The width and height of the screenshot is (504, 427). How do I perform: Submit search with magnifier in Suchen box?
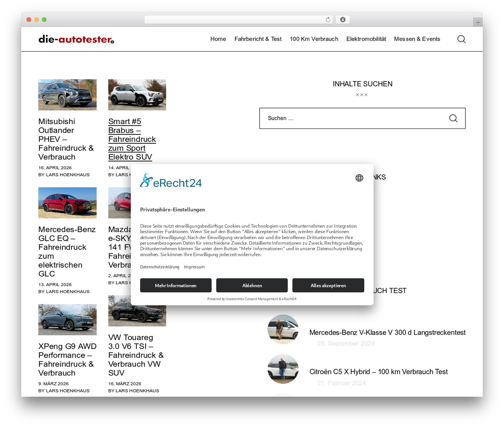(x=453, y=118)
